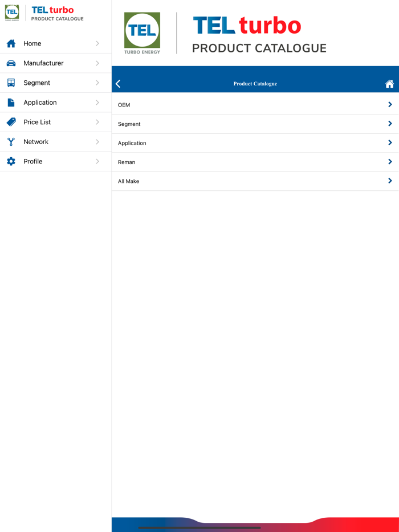Expand Home sidebar chevron
This screenshot has height=532, width=399.
(97, 43)
